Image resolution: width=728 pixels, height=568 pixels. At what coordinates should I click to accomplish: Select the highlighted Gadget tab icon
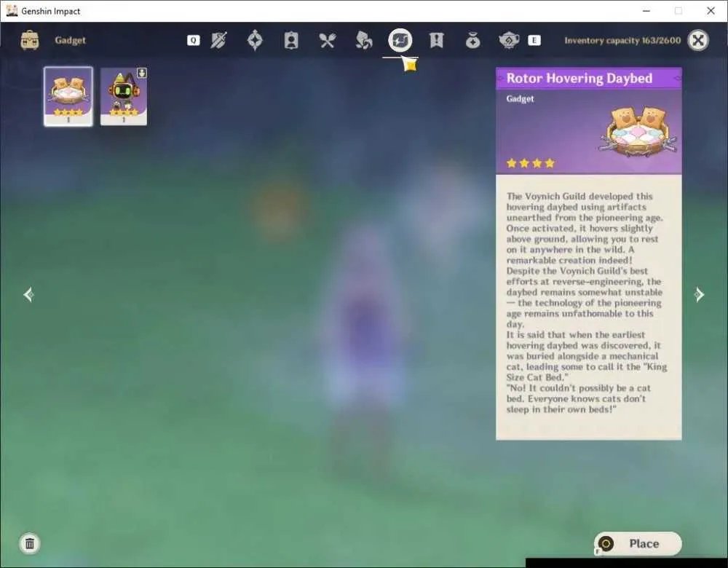(400, 40)
